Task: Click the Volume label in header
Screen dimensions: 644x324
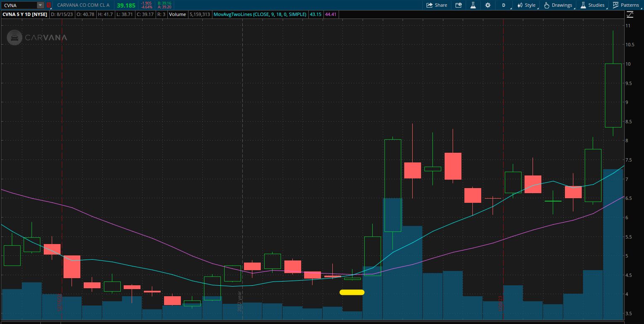Action: click(177, 14)
